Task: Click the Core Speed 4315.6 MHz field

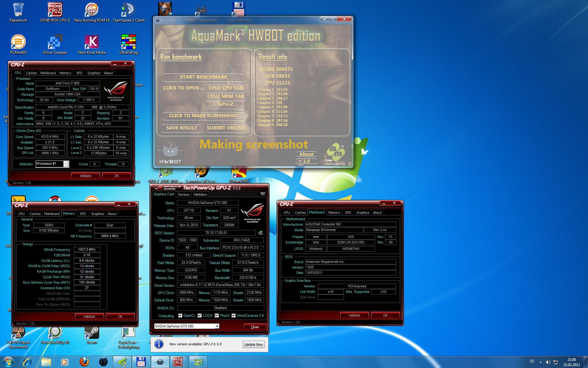Action: pos(50,137)
